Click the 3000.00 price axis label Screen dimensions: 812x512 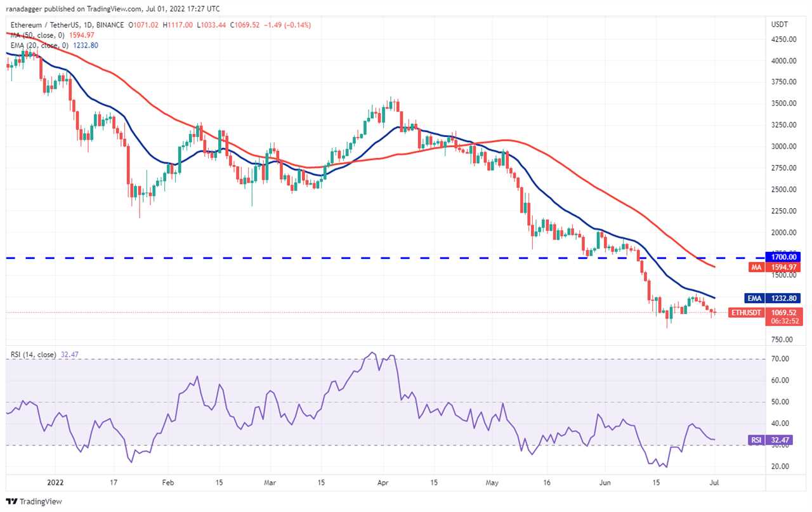tap(785, 147)
